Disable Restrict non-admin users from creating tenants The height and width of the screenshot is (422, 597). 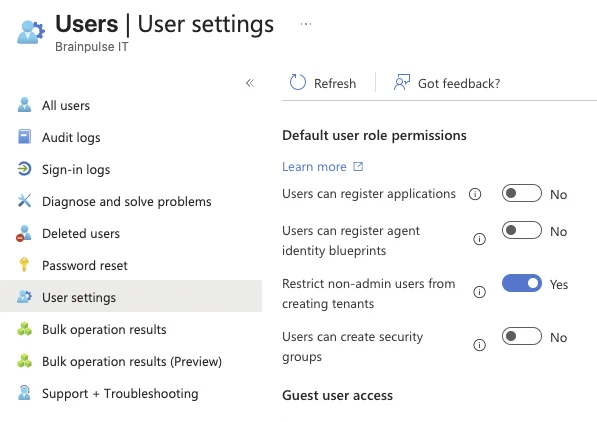click(x=522, y=283)
